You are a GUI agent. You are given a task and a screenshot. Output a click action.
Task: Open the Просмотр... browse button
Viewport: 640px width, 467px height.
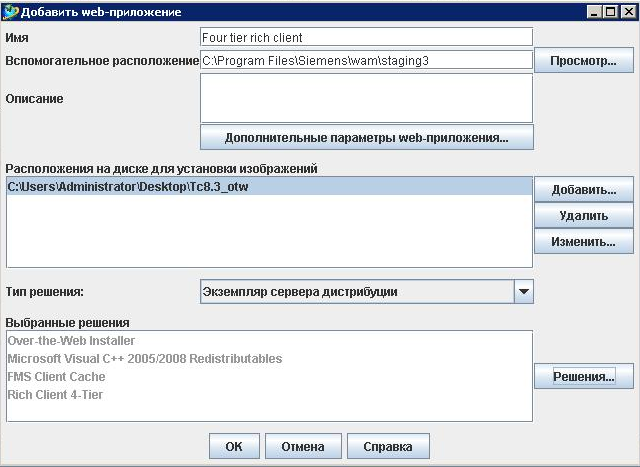coord(584,60)
